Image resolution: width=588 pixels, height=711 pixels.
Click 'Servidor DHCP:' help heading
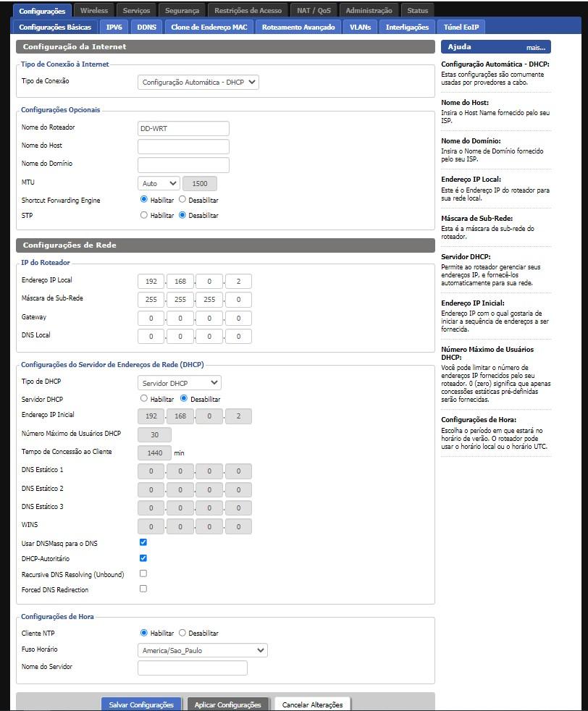click(466, 256)
